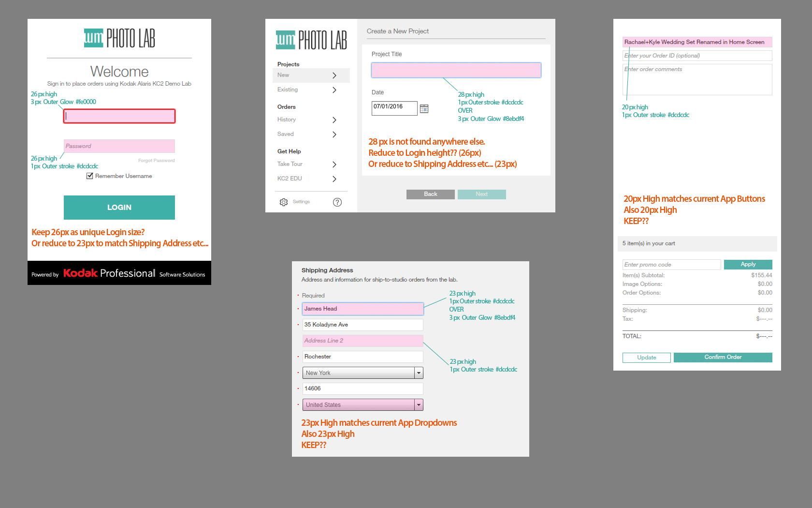
Task: Click the Enter promo code field
Action: tap(671, 265)
